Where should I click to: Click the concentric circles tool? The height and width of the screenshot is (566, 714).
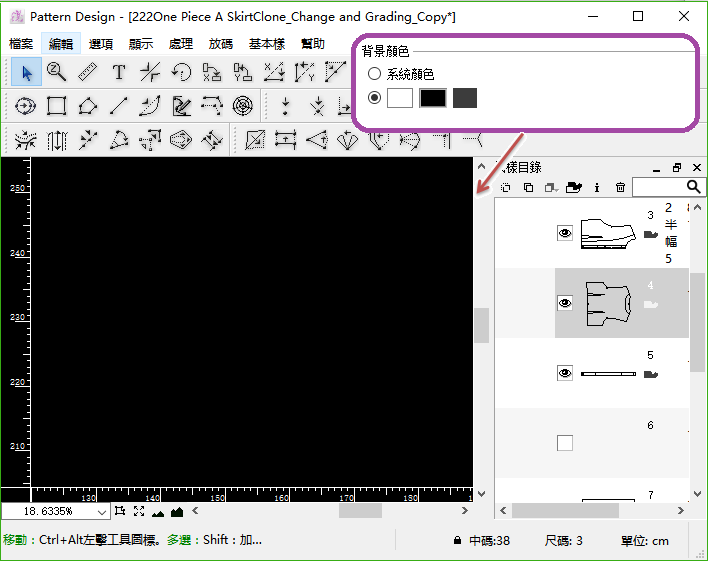[x=243, y=106]
